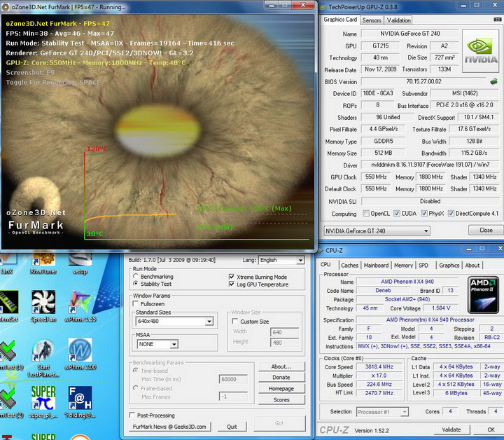Viewport: 504px width, 440px height.
Task: Switch to the Graphics Card tab
Action: pos(340,20)
